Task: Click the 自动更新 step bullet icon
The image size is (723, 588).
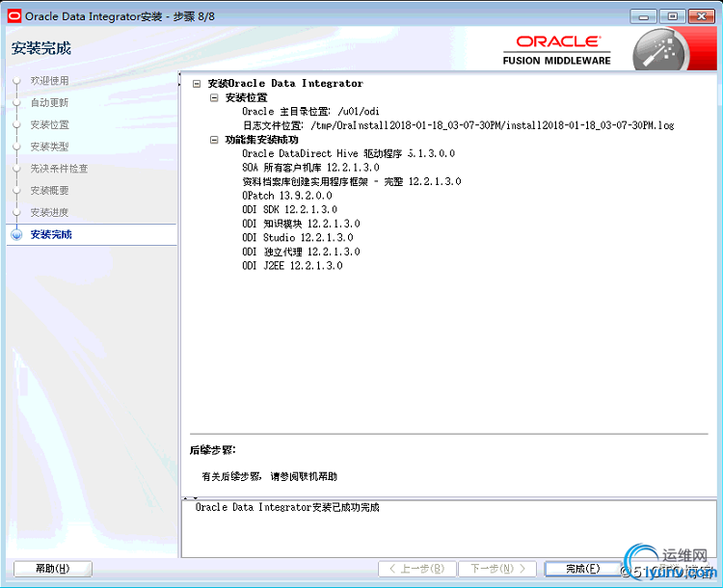Action: [16, 103]
